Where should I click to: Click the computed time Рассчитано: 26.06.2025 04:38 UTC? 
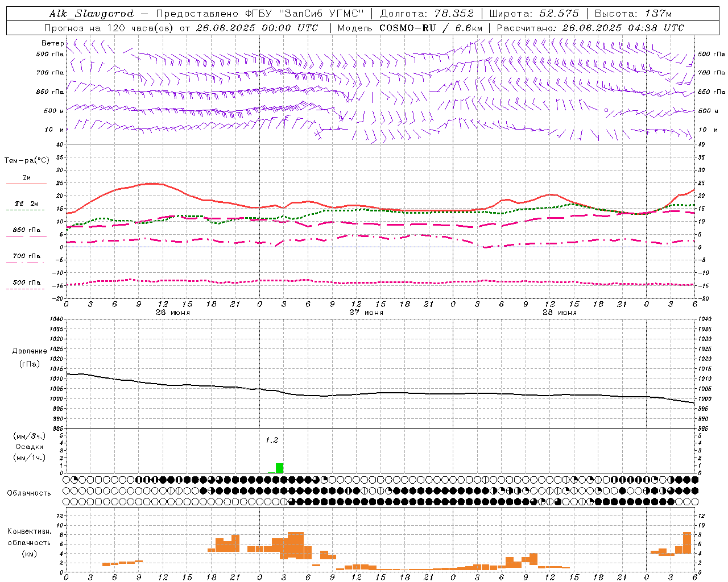tap(590, 28)
